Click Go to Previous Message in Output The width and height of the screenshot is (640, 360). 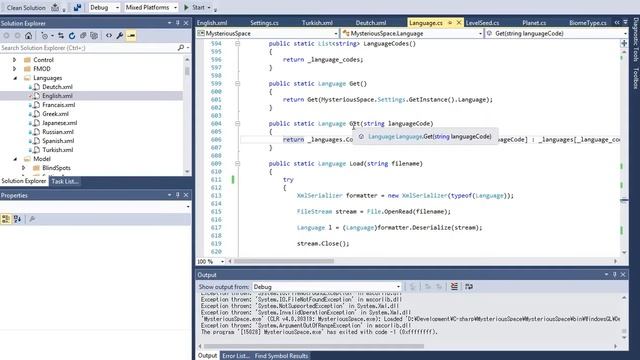tap(428, 287)
